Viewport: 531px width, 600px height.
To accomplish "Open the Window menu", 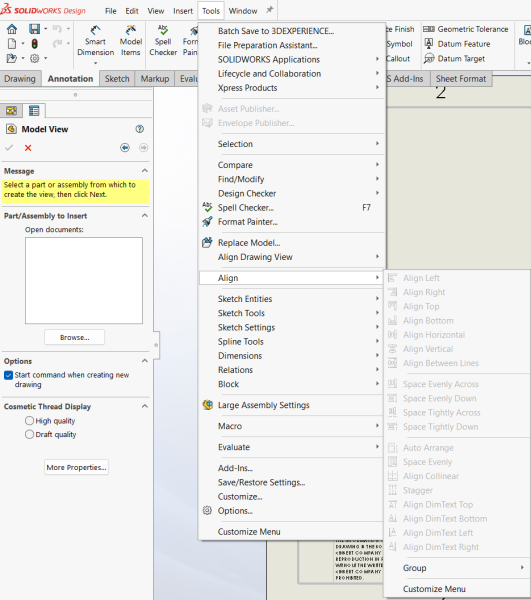I will (243, 11).
